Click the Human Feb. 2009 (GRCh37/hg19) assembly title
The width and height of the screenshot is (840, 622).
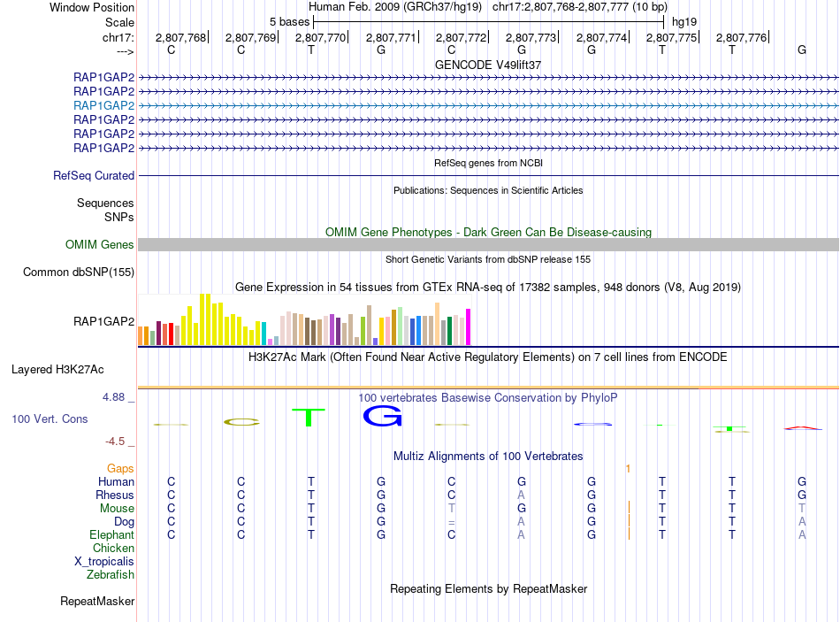(395, 7)
